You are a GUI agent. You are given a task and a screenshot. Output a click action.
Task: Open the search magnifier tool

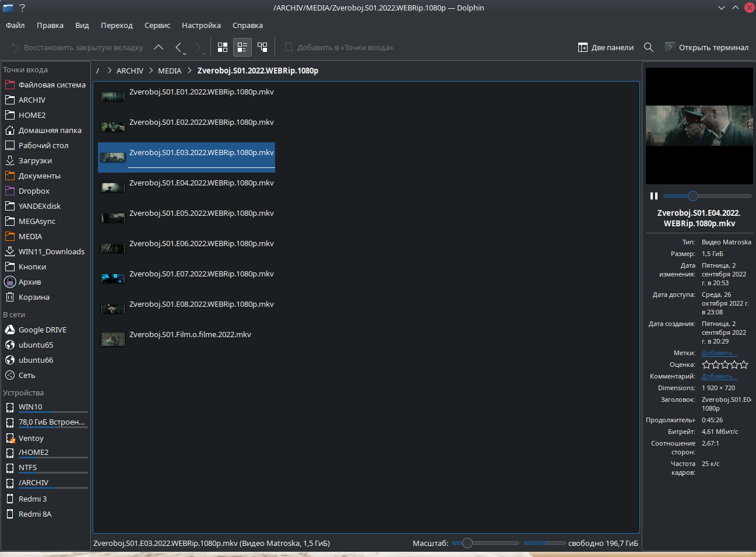click(x=648, y=47)
